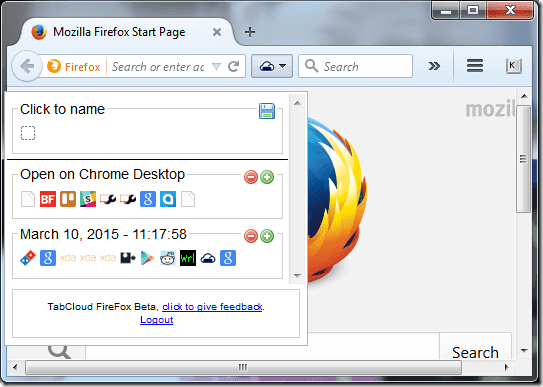
Task: Restore the Open on Chrome Desktop group
Action: [x=267, y=177]
